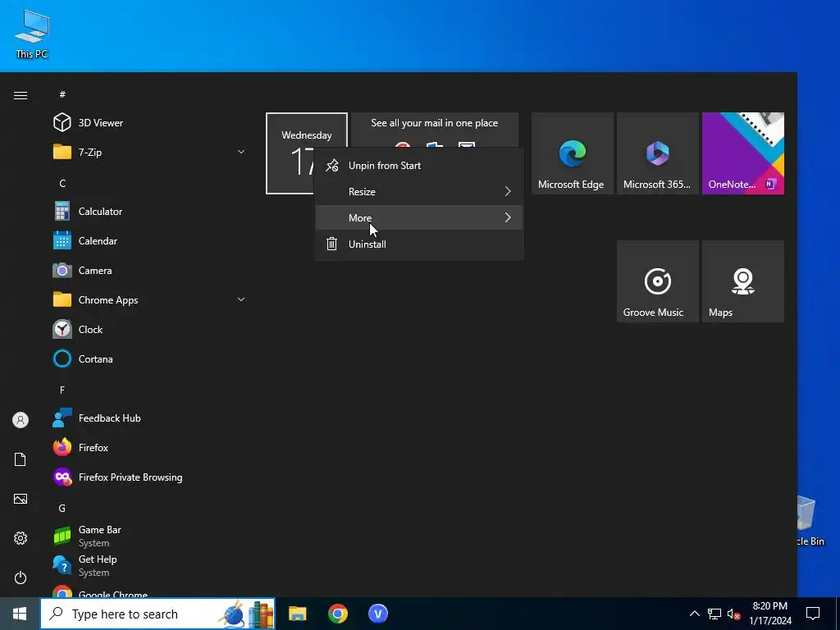Open the OneNote tile
The width and height of the screenshot is (840, 630).
pos(743,153)
